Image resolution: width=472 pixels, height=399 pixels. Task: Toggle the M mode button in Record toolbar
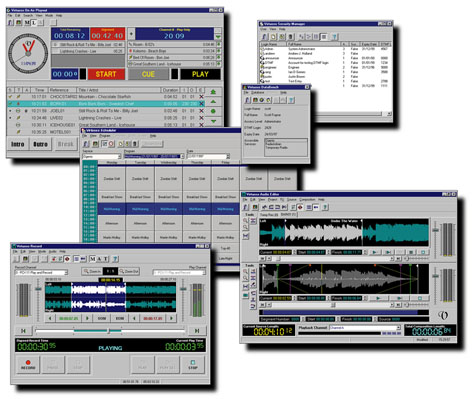93,259
